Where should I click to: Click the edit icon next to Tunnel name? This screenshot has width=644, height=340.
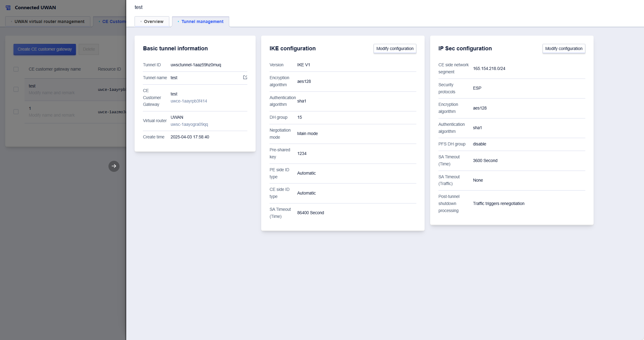[245, 77]
